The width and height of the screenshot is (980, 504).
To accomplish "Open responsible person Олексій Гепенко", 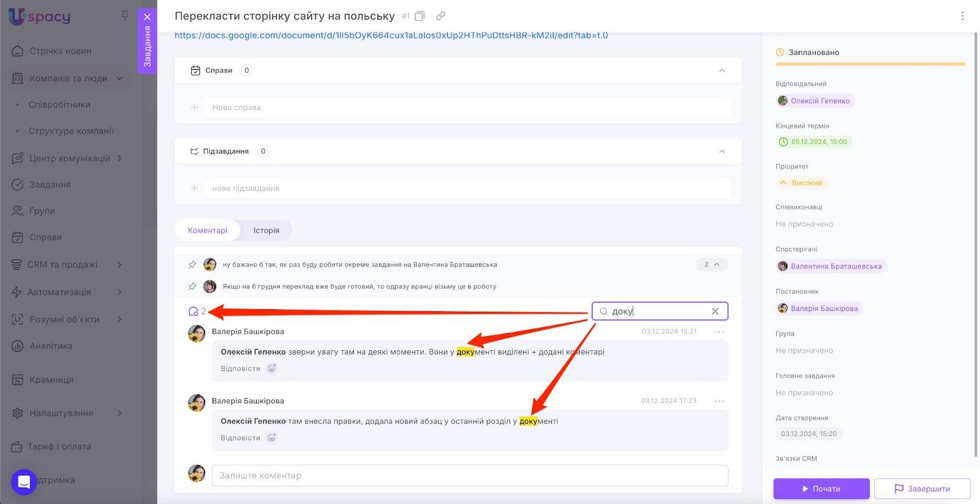I will (815, 101).
